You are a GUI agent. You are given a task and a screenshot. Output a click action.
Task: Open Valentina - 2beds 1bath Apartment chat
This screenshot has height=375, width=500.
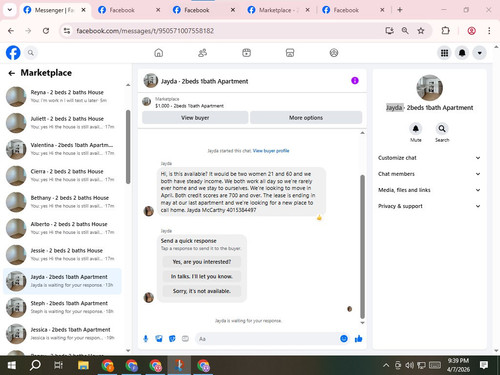click(63, 149)
